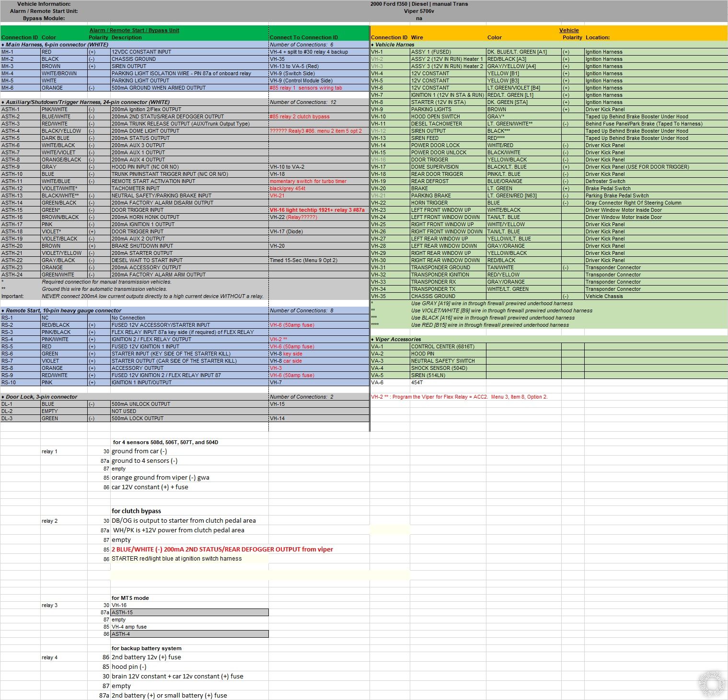This screenshot has width=728, height=700.
Task: Click 'DIESEL WAIT TO START INPUT' cell
Action: point(189,260)
